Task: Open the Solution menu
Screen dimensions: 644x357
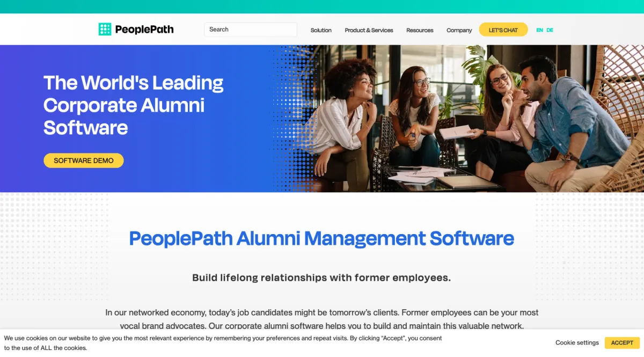Action: pyautogui.click(x=321, y=30)
